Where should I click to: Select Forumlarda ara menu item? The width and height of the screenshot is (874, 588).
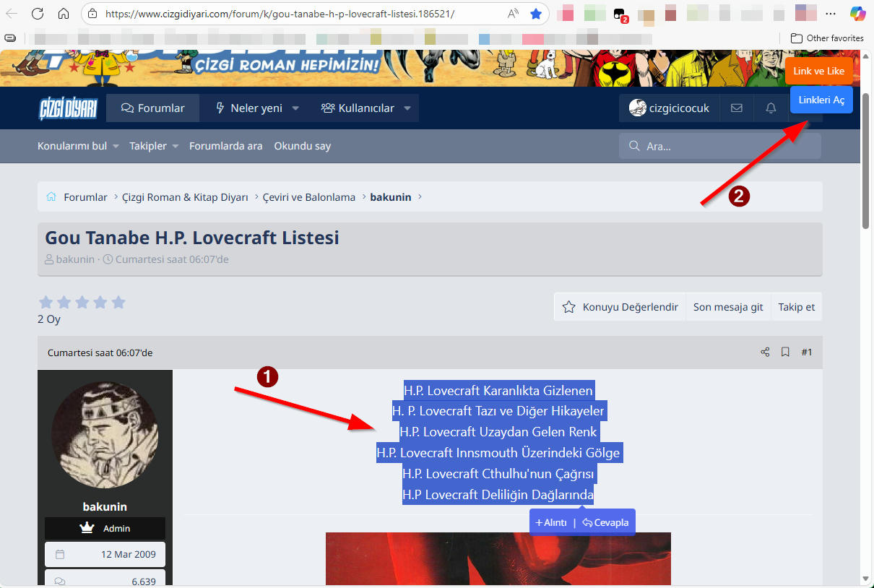225,146
